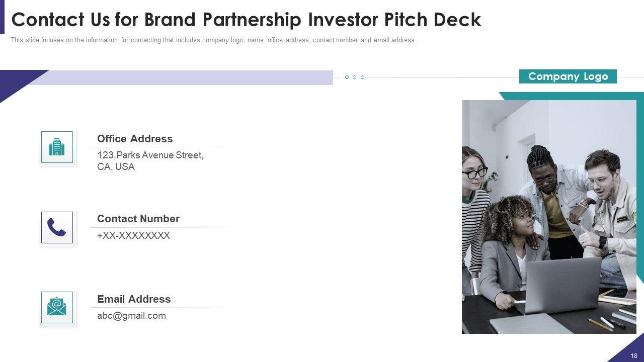This screenshot has height=362, width=644.
Task: Click the email envelope icon
Action: (57, 307)
